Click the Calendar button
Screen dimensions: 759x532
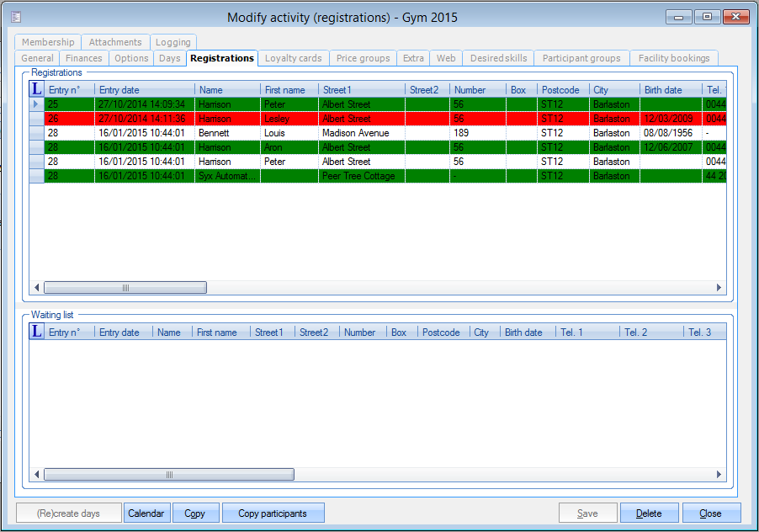click(x=146, y=513)
